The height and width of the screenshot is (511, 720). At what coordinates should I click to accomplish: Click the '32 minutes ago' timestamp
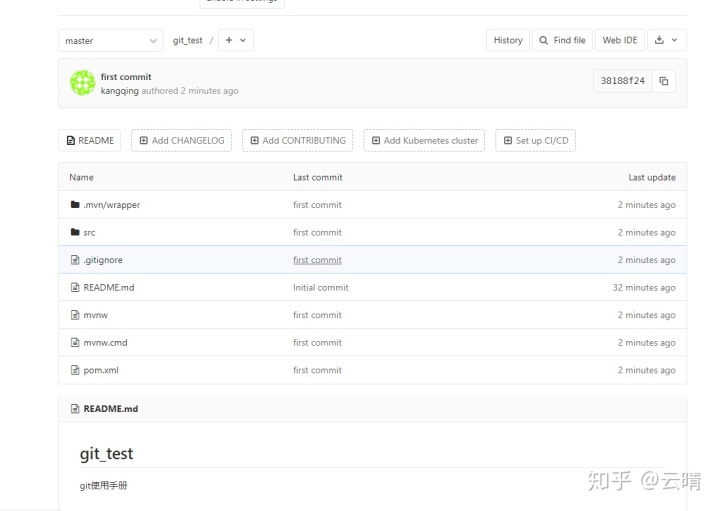[644, 288]
